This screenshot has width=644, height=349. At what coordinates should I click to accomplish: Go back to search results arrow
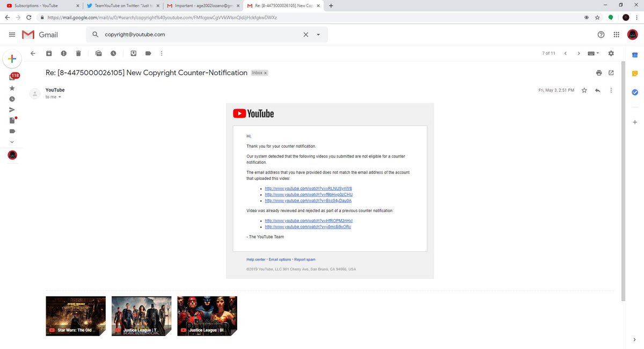33,53
